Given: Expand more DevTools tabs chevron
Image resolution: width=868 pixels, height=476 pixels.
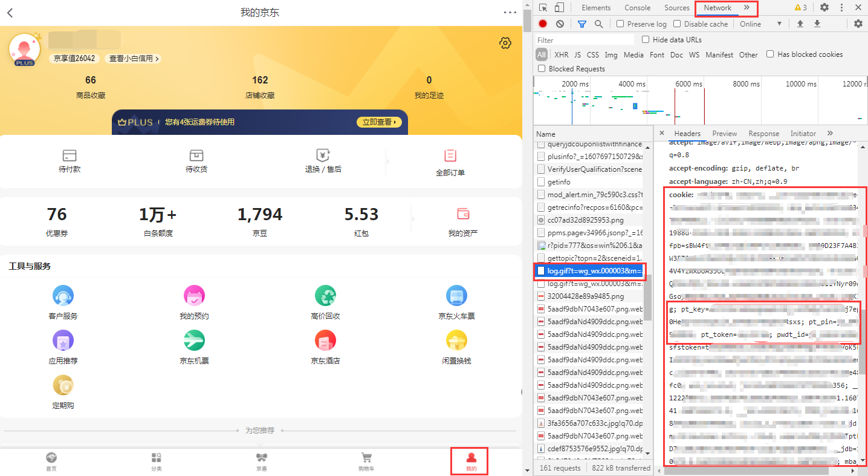Looking at the screenshot, I should coord(747,8).
